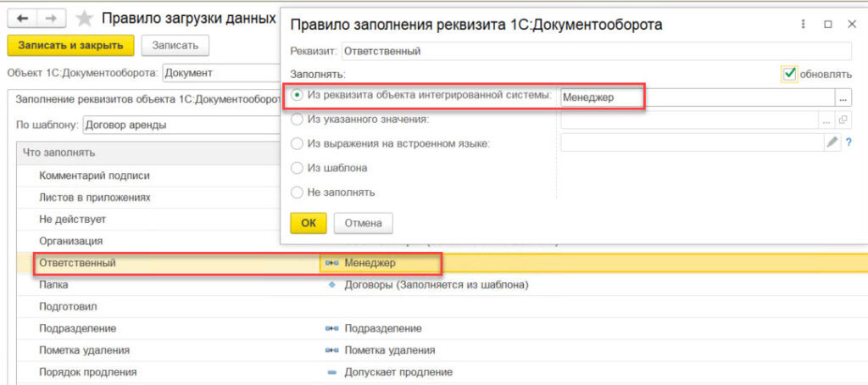This screenshot has height=385, width=868.
Task: Click the link icon in the Подразделение row
Action: point(331,328)
